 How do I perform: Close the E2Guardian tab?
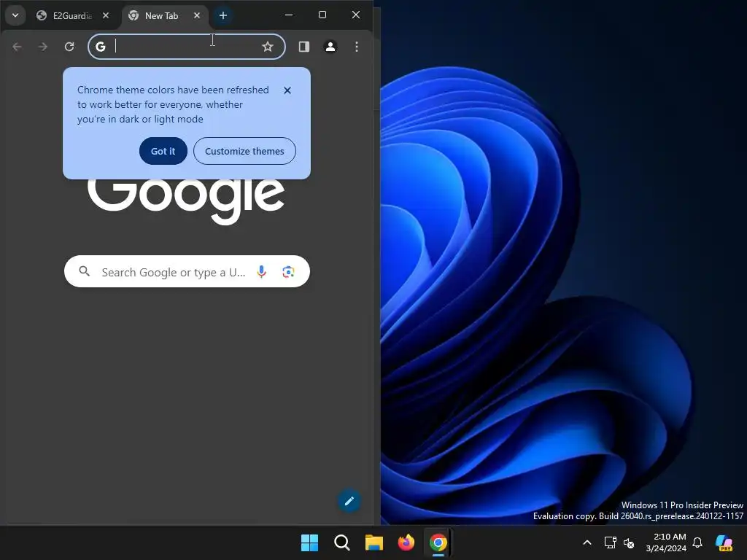pyautogui.click(x=106, y=16)
